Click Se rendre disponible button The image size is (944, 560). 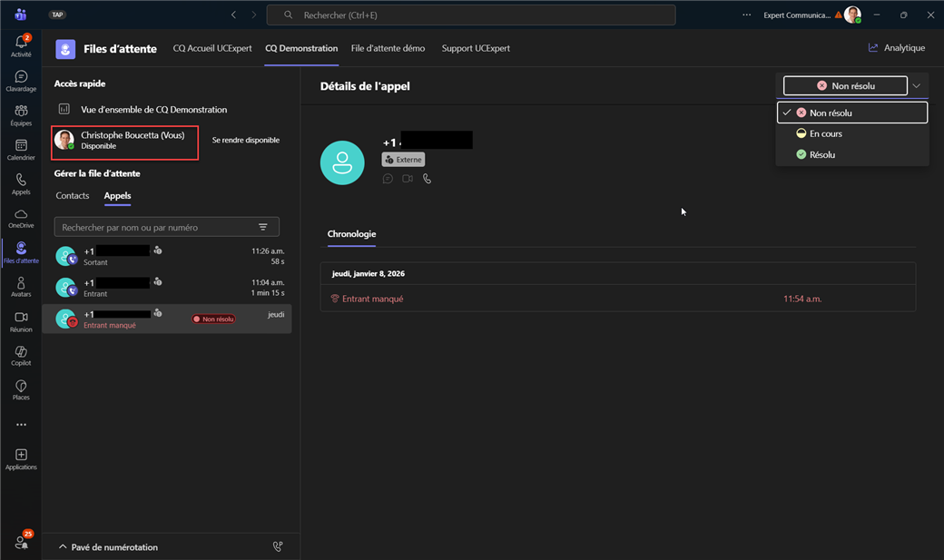[x=246, y=141]
